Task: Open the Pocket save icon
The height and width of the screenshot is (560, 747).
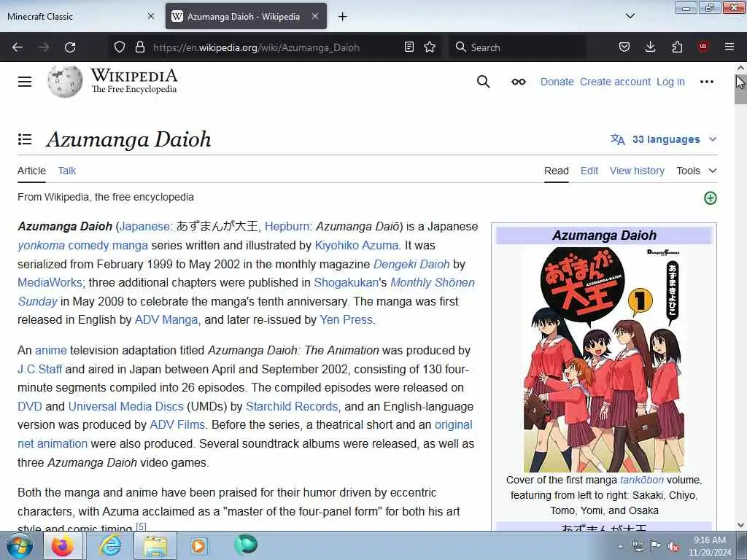Action: tap(624, 47)
